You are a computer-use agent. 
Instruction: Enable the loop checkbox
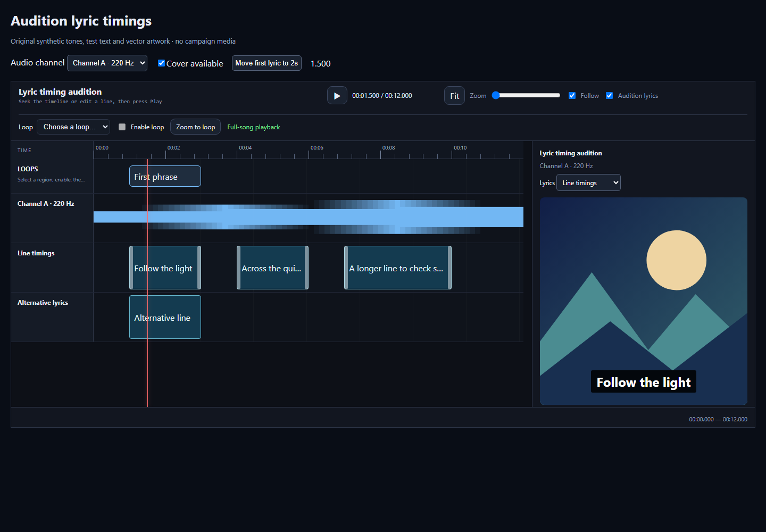(x=122, y=127)
